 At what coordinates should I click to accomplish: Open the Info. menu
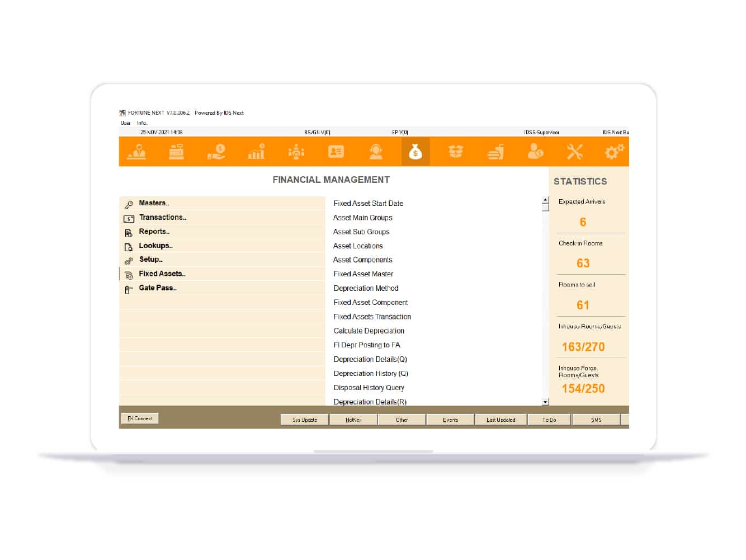142,123
